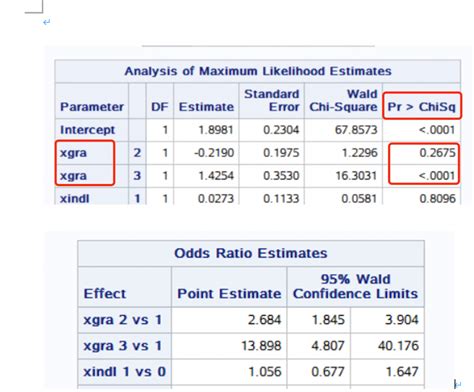Select chi-square value 16.3031
Image resolution: width=474 pixels, height=392 pixels.
point(356,176)
